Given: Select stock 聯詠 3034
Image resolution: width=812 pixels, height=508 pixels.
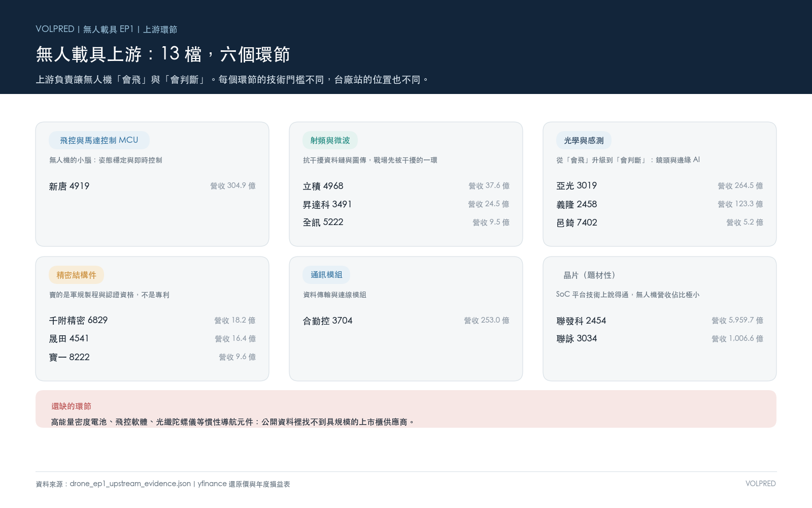Looking at the screenshot, I should tap(577, 339).
